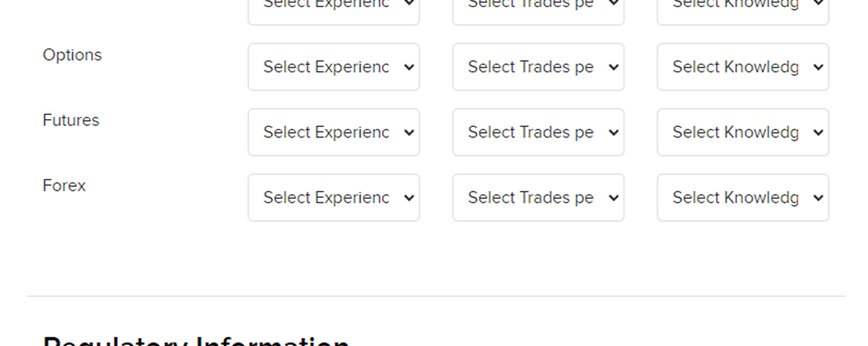Image resolution: width=868 pixels, height=346 pixels.
Task: Open the cut-off top row trades dropdown
Action: 538,6
